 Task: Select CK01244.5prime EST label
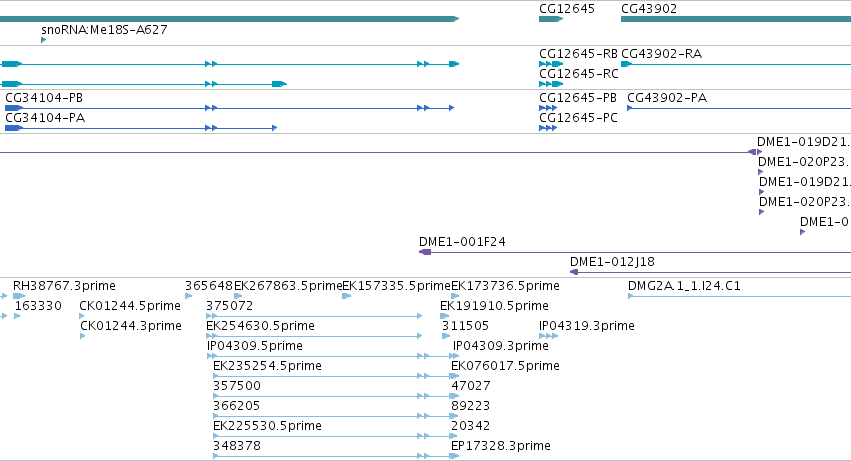tap(130, 306)
